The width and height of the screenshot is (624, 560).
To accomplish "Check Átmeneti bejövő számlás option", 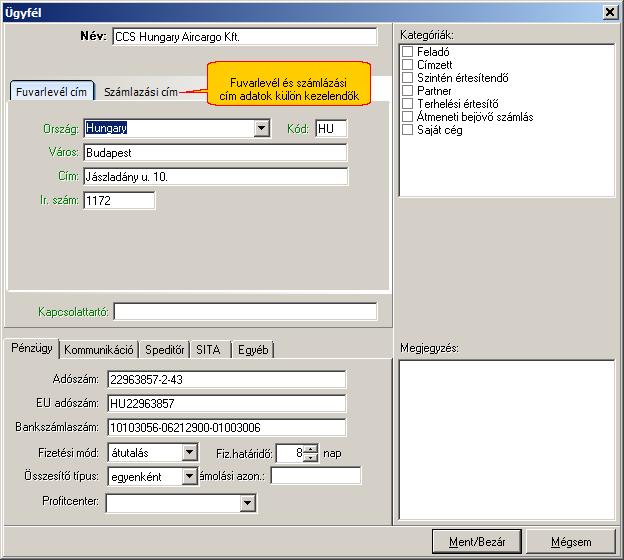I will (408, 117).
